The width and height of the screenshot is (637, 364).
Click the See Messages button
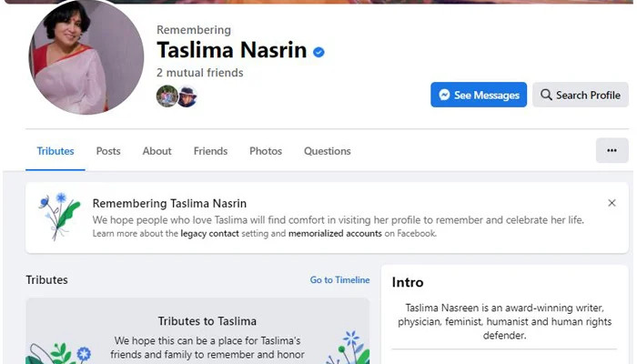coord(478,95)
